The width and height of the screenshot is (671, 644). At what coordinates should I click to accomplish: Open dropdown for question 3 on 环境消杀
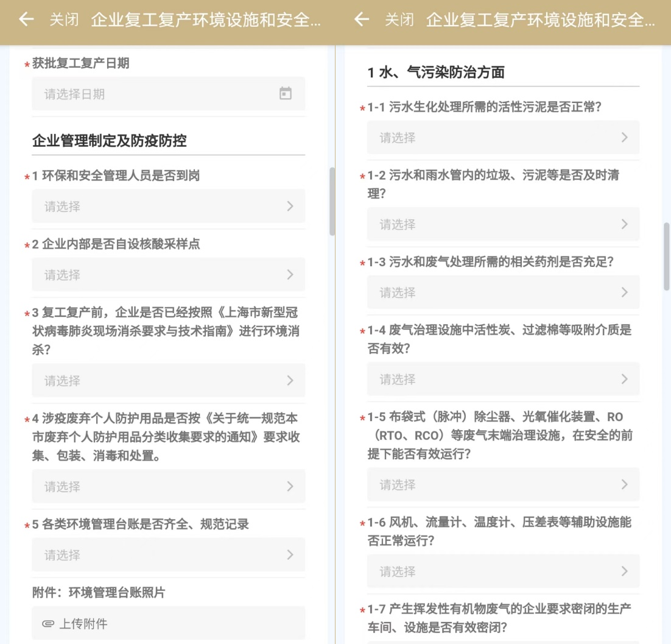point(168,380)
